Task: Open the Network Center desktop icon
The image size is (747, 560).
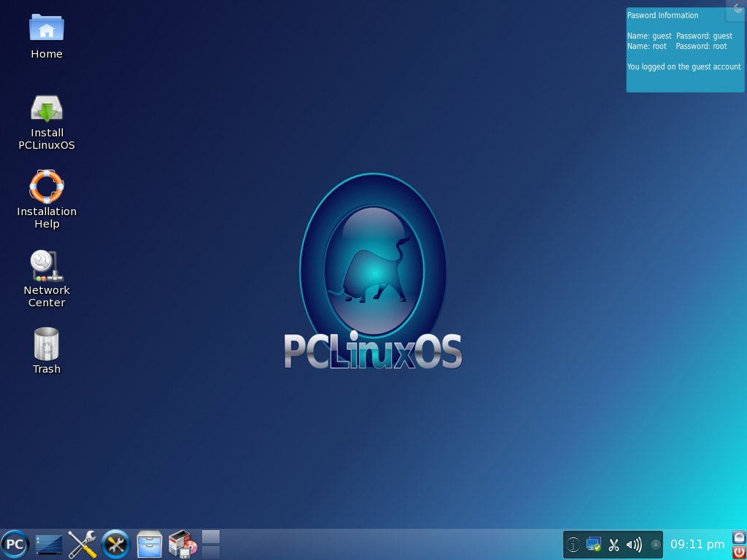Action: tap(47, 279)
